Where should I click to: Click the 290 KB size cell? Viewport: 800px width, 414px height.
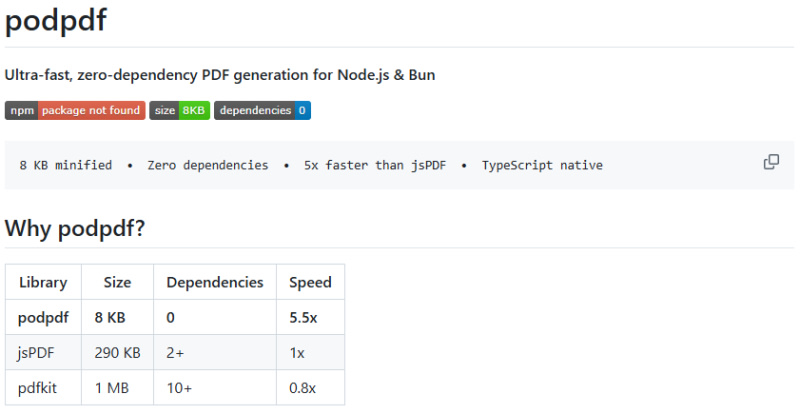pyautogui.click(x=117, y=352)
